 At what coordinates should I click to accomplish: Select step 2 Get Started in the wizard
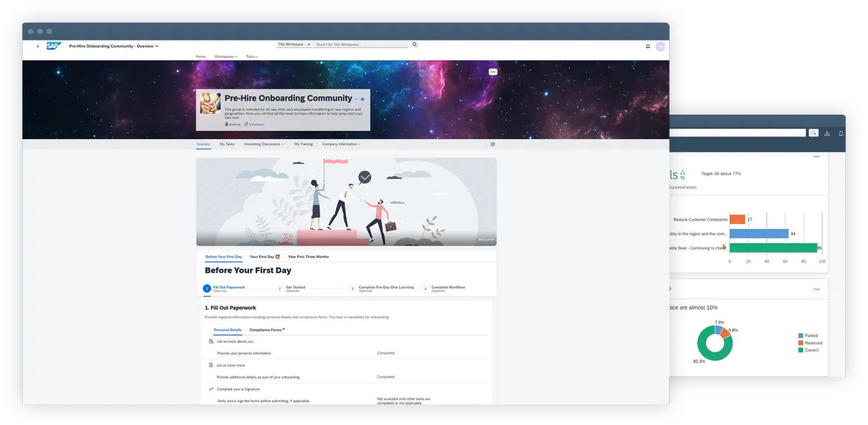(295, 288)
